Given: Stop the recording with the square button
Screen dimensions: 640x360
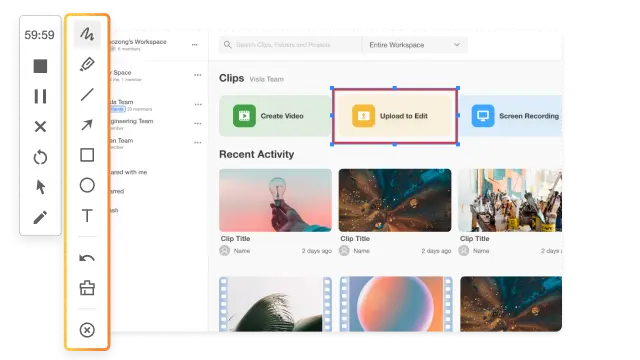Looking at the screenshot, I should pos(40,66).
